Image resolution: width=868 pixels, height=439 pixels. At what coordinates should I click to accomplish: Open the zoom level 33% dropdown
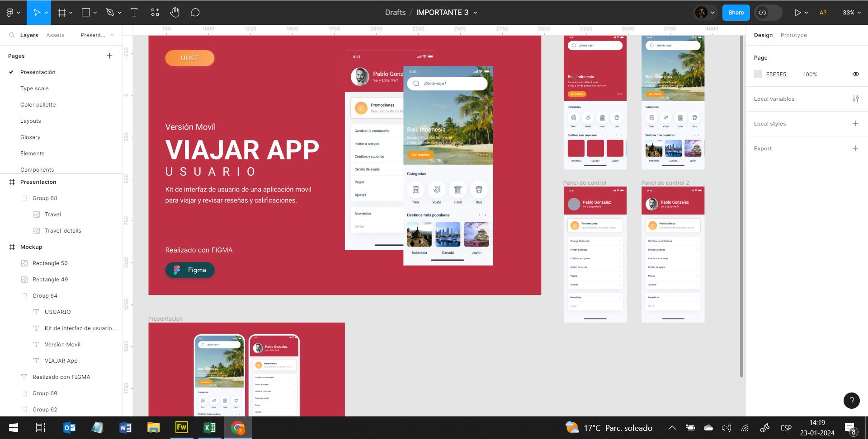point(851,13)
